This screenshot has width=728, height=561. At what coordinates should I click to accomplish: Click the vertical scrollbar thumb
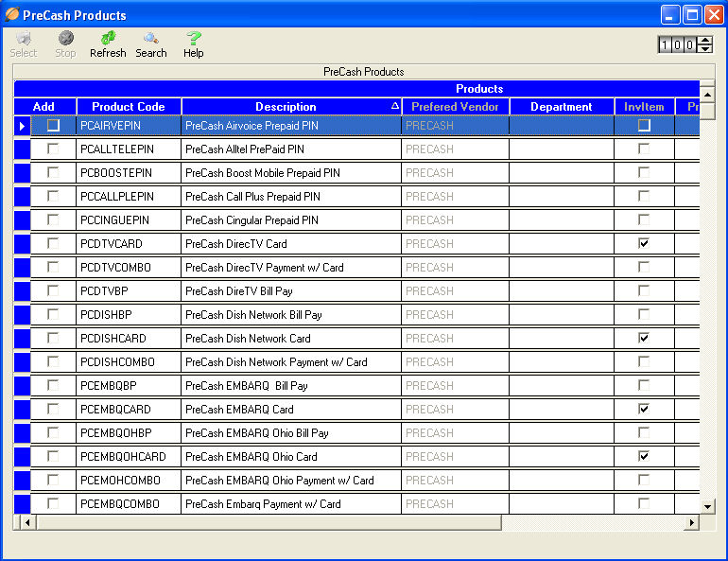point(707,111)
